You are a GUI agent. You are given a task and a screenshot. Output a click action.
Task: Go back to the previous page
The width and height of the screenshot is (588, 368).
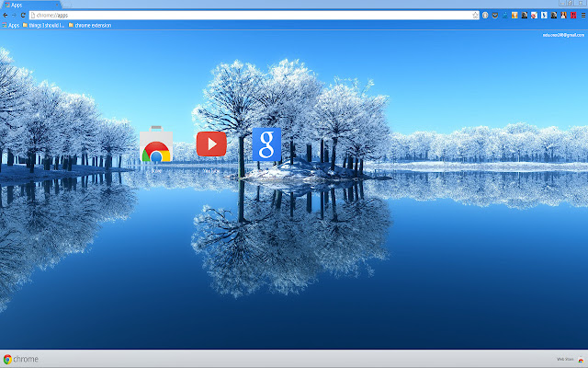6,15
